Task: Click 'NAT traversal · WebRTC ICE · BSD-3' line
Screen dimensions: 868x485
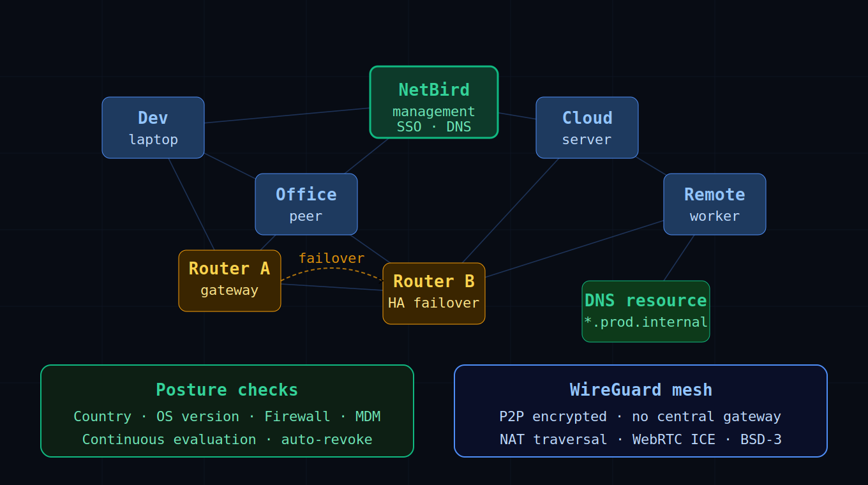Action: click(641, 440)
